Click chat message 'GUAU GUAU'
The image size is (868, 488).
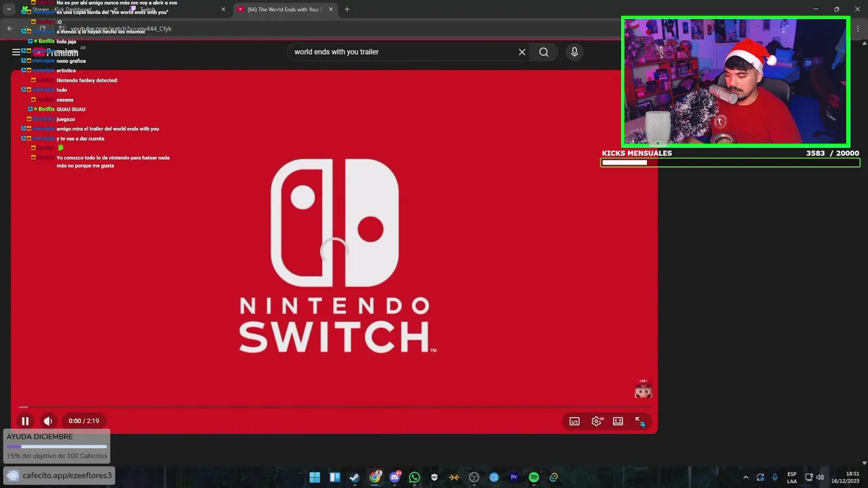(x=71, y=109)
